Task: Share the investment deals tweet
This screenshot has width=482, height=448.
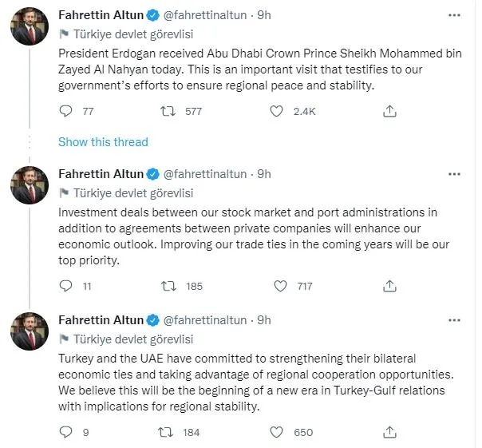Action: click(x=389, y=285)
